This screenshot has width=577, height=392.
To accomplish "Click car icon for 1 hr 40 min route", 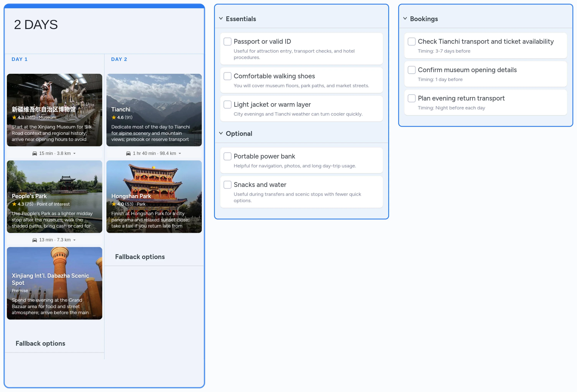I will 128,154.
